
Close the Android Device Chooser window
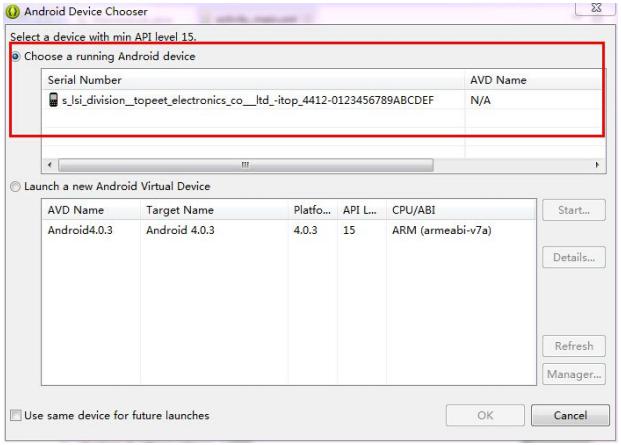click(596, 8)
